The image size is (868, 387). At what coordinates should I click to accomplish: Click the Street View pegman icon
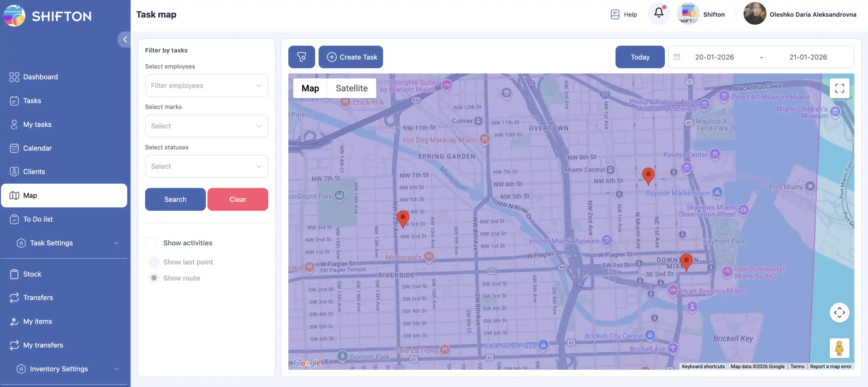click(x=839, y=348)
